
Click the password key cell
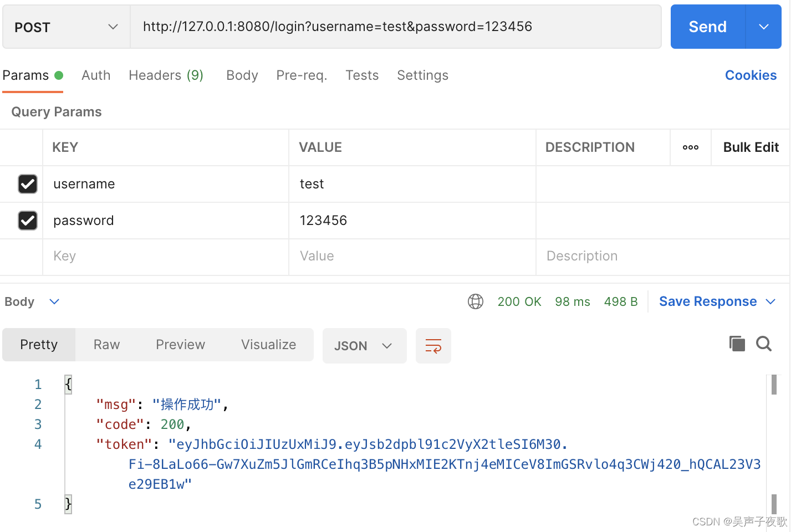[166, 221]
